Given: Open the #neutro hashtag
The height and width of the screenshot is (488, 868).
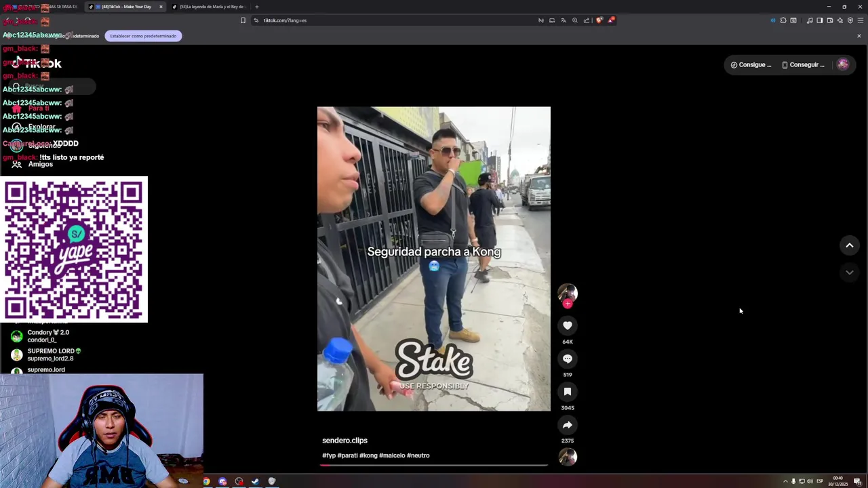Looking at the screenshot, I should tap(418, 455).
